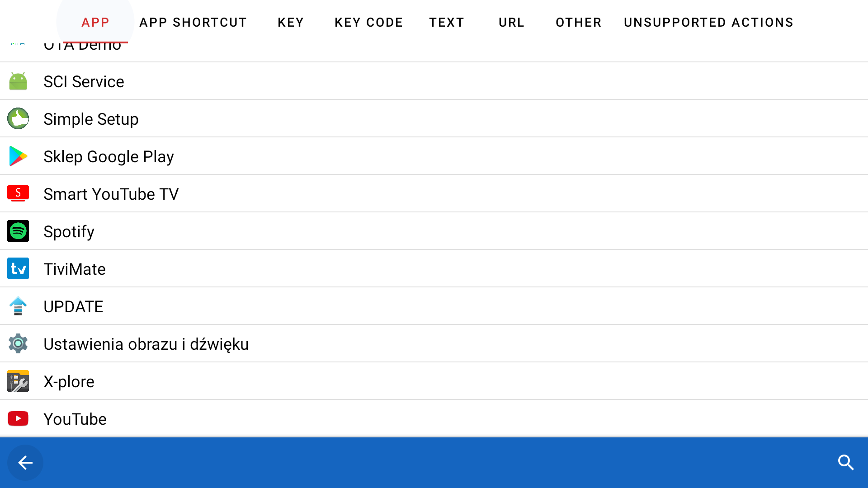868x488 pixels.
Task: Open the YouTube app icon
Action: [x=18, y=418]
